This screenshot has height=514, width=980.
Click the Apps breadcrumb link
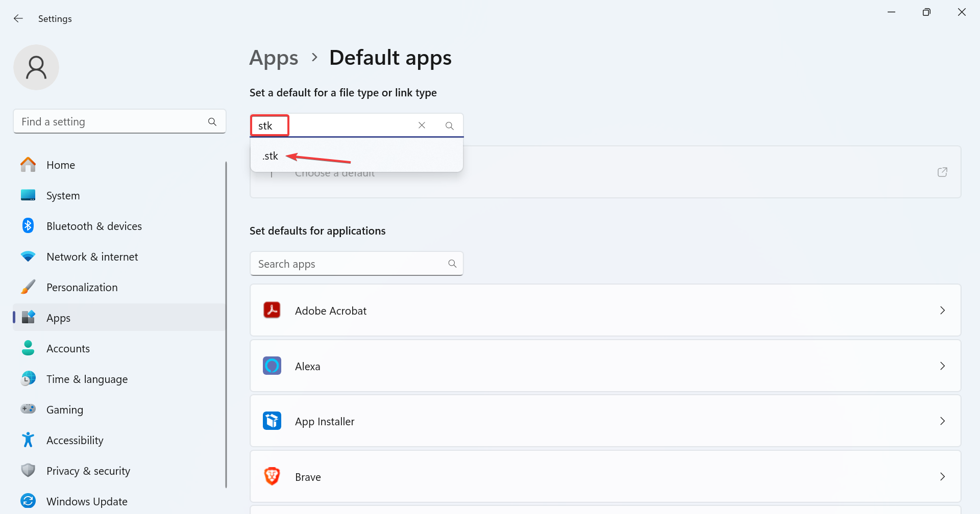pos(274,58)
